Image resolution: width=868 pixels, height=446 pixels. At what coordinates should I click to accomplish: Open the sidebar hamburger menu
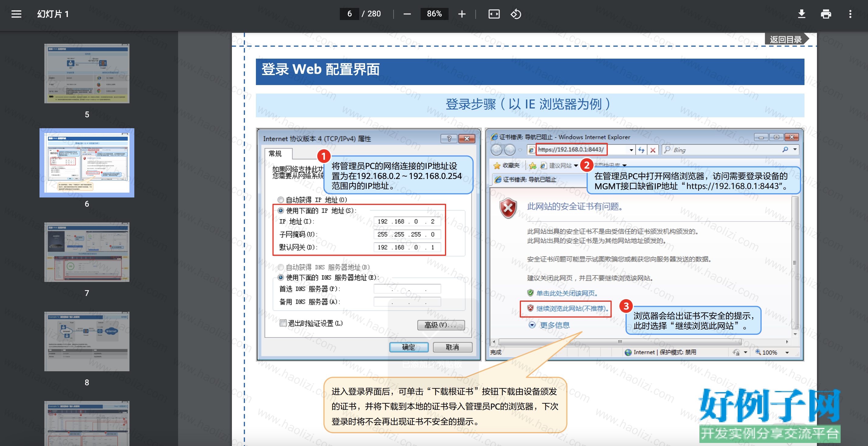coord(16,14)
